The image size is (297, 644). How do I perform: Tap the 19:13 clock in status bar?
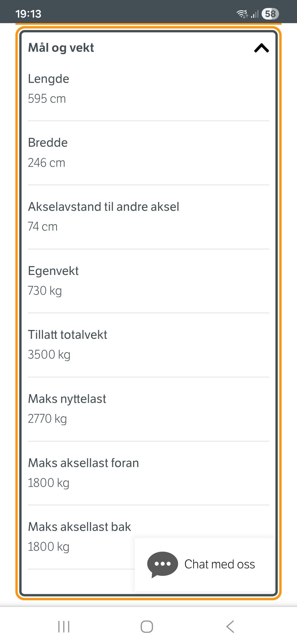click(28, 14)
